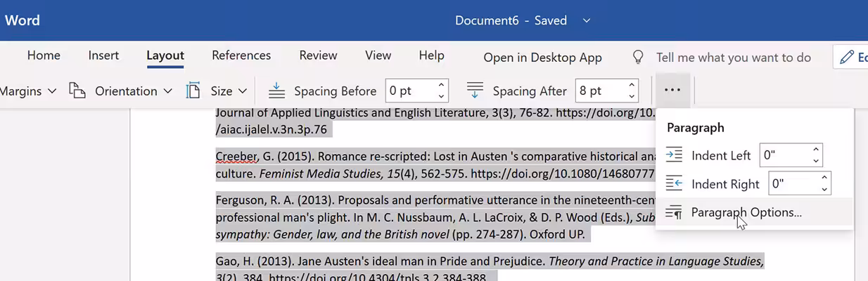
Task: Click the More options ellipsis button
Action: tap(672, 91)
